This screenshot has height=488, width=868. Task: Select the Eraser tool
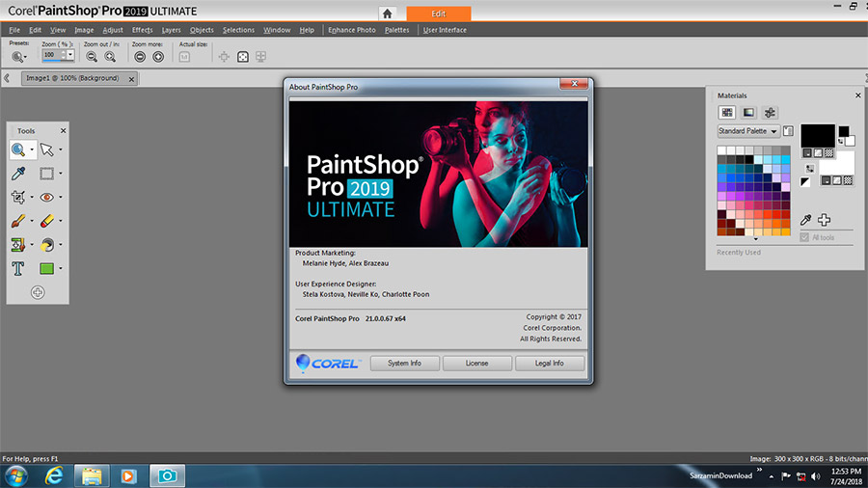[47, 221]
